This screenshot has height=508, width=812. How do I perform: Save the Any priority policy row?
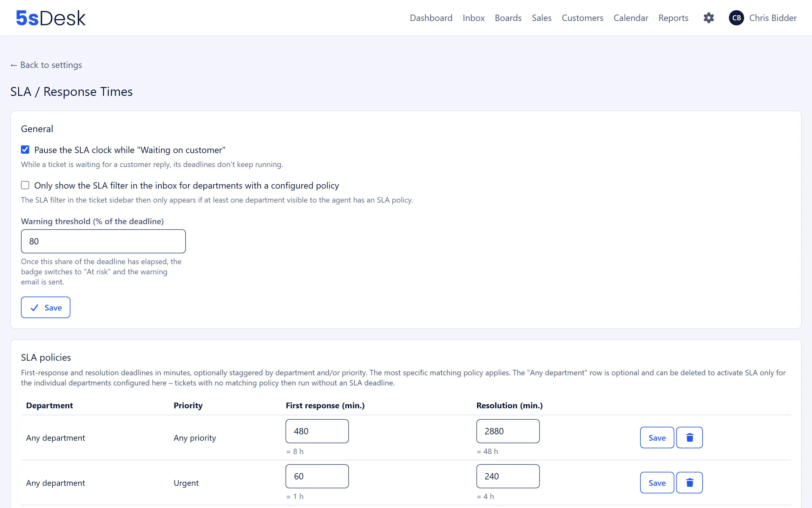(657, 438)
